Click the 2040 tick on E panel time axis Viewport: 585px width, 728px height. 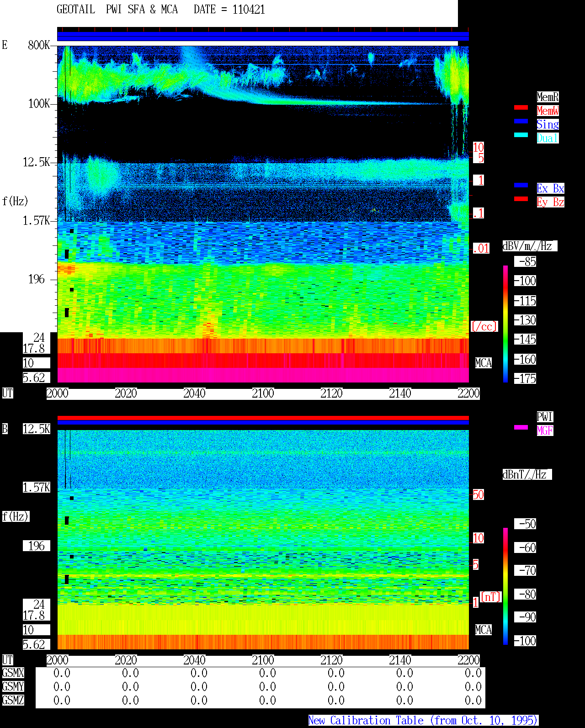pos(194,393)
